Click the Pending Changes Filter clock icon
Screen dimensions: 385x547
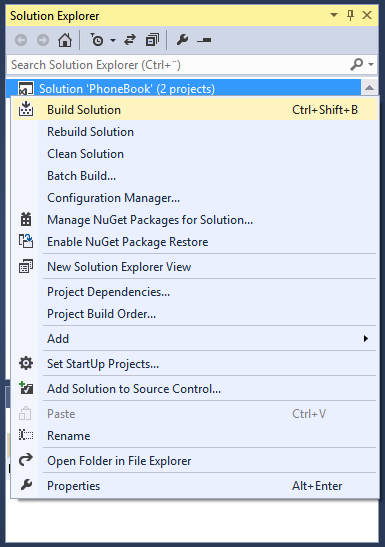click(97, 40)
